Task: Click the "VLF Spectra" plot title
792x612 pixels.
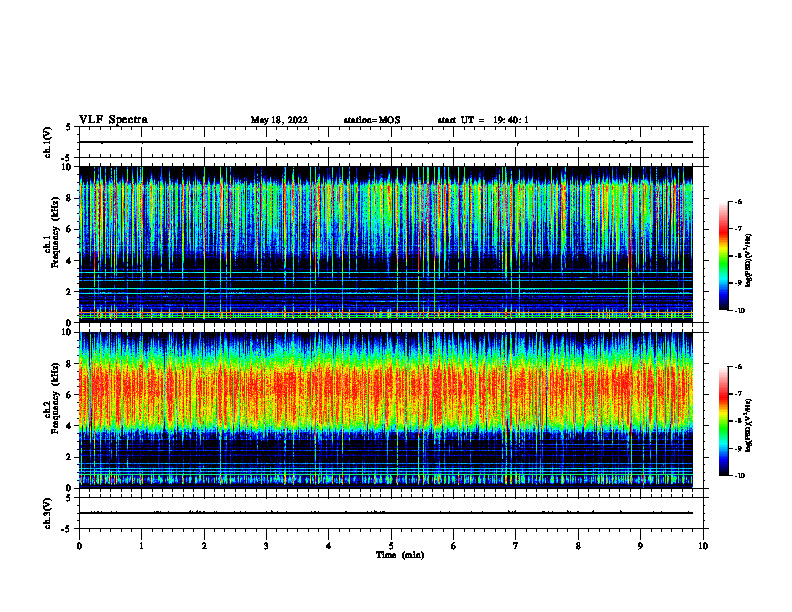Action: 113,120
